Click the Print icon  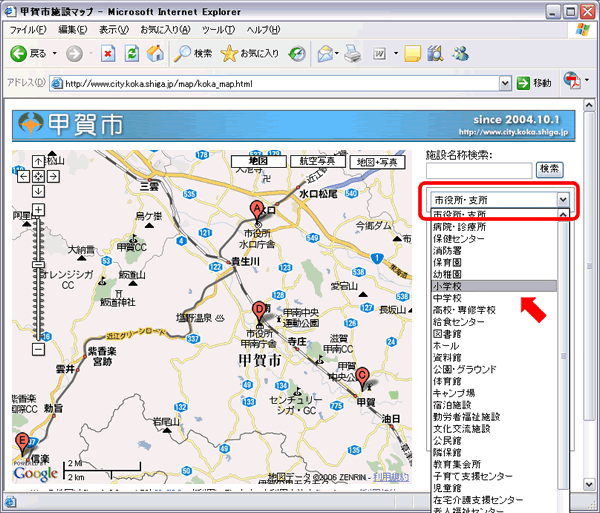[352, 54]
